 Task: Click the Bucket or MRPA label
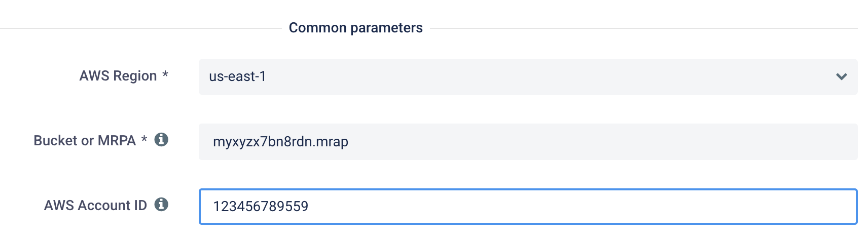(x=85, y=141)
